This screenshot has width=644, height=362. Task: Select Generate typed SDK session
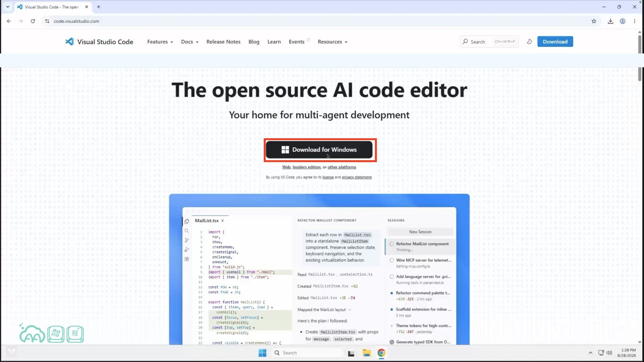[x=420, y=342]
